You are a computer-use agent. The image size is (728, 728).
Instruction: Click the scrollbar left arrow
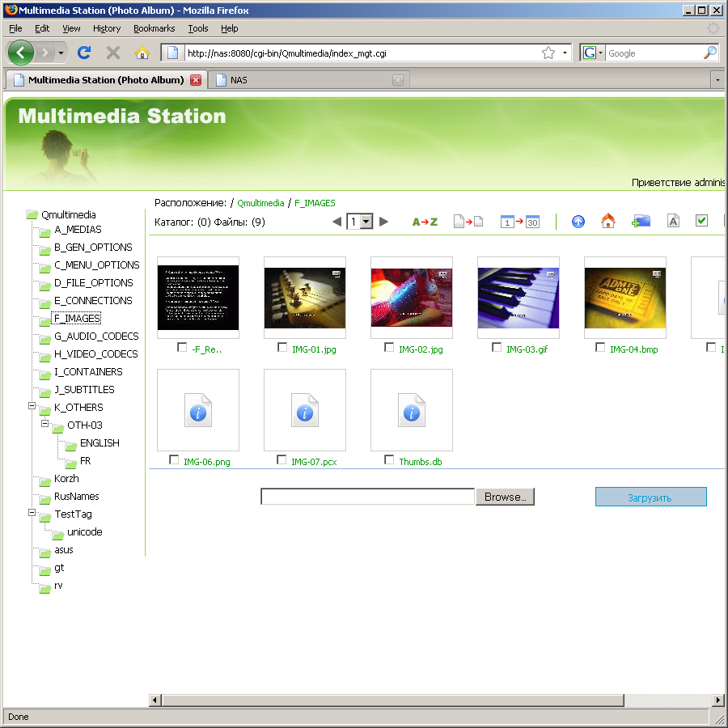[x=155, y=700]
